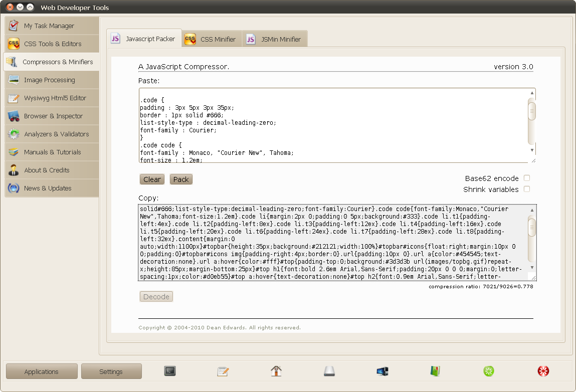This screenshot has height=392, width=576.
Task: Click the Copy box scroll-down arrow
Action: [532, 268]
